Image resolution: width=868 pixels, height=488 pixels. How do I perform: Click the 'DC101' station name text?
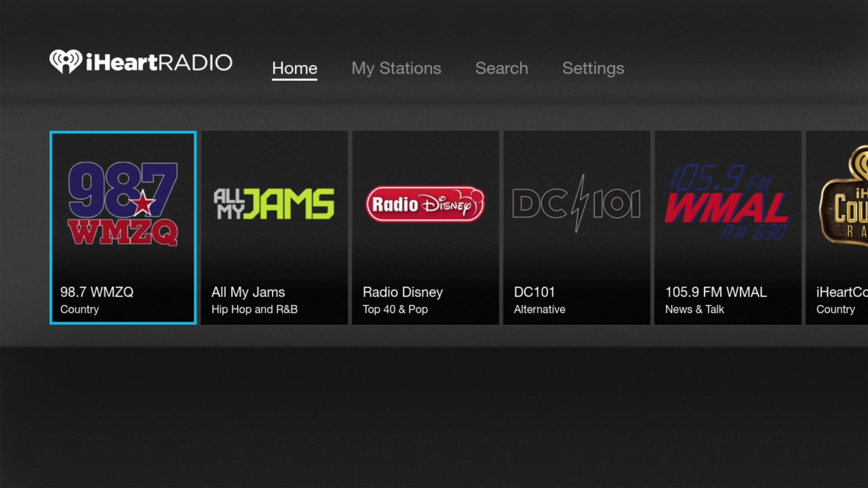[x=534, y=292]
